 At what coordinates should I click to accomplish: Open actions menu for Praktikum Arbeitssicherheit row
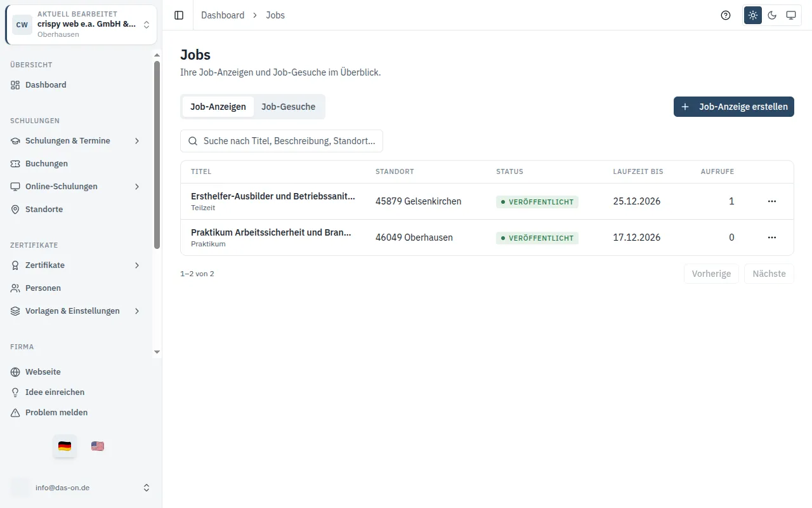772,237
